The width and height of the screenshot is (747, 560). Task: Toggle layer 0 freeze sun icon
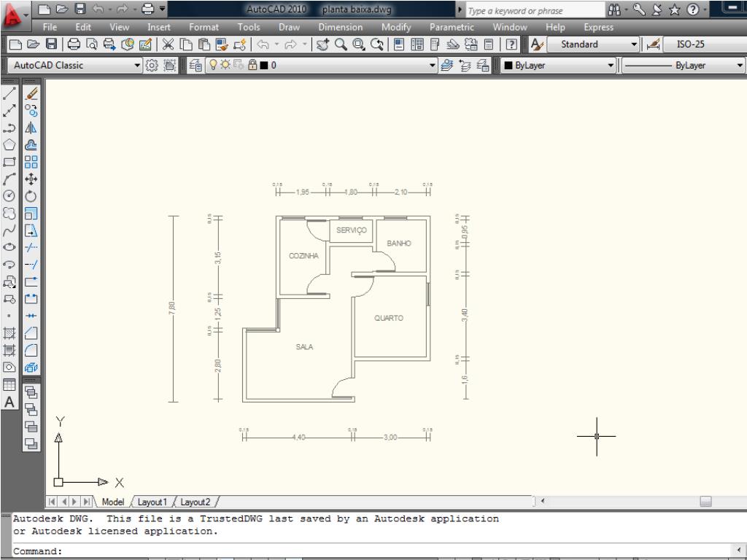[225, 65]
